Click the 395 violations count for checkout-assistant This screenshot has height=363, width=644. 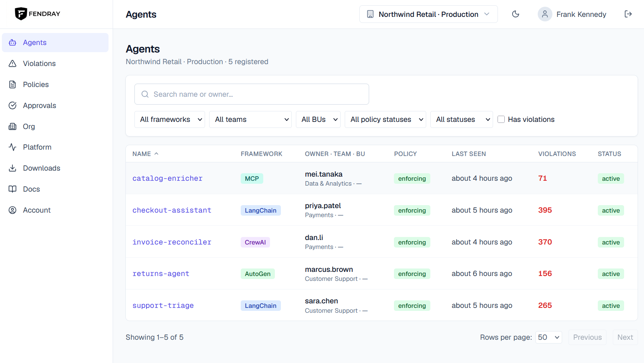(545, 210)
